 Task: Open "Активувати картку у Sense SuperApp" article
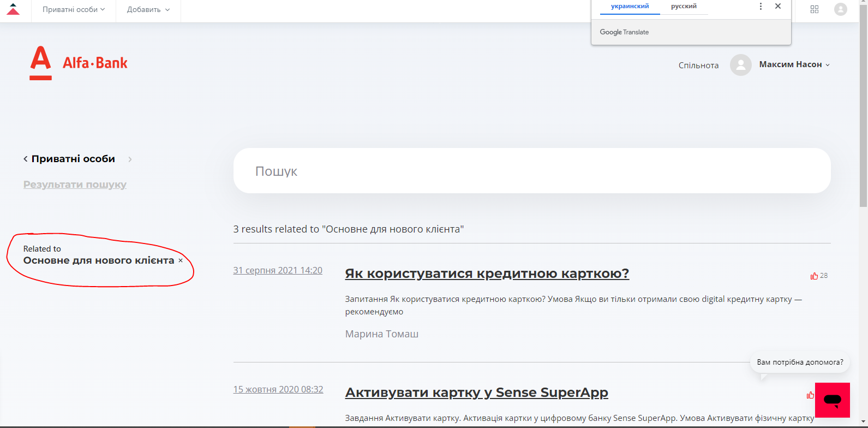point(476,393)
